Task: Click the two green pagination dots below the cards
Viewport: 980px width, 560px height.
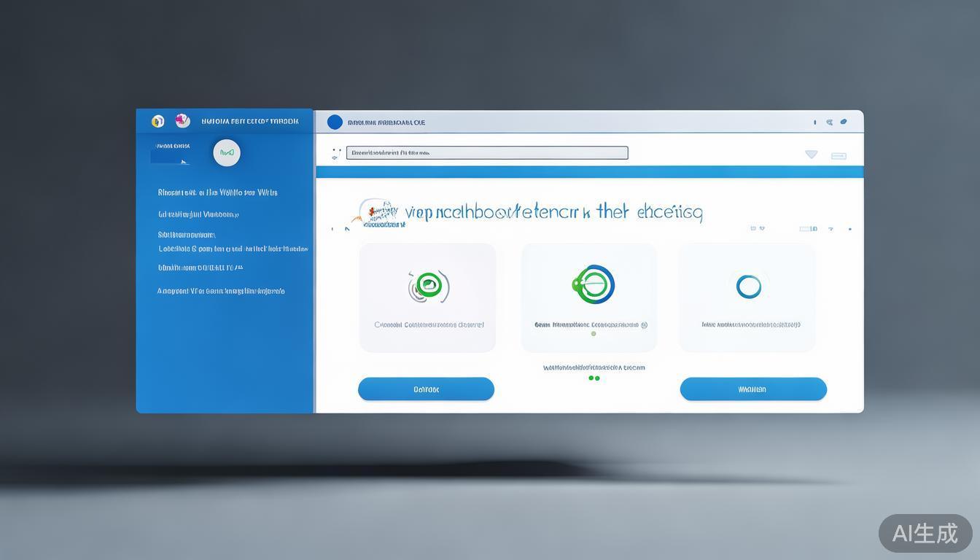Action: tap(594, 378)
